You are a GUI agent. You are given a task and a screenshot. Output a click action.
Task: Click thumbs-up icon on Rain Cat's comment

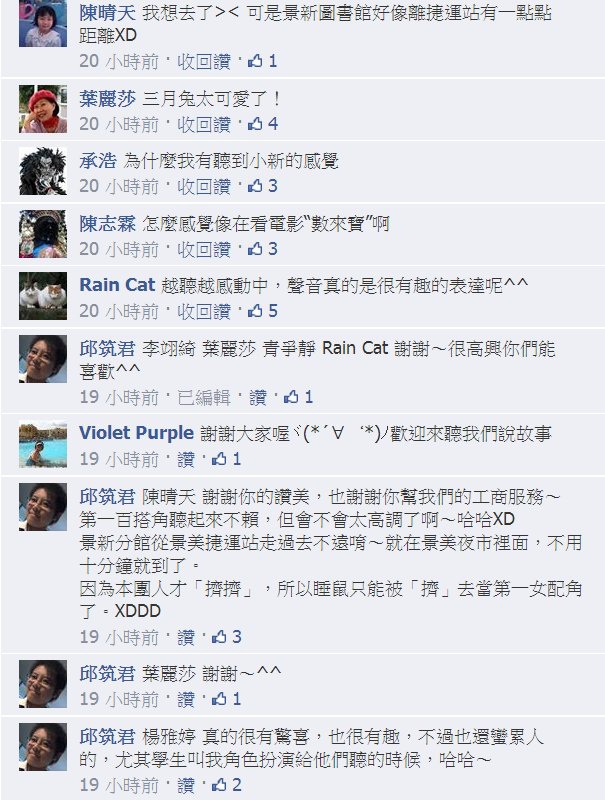pyautogui.click(x=255, y=311)
